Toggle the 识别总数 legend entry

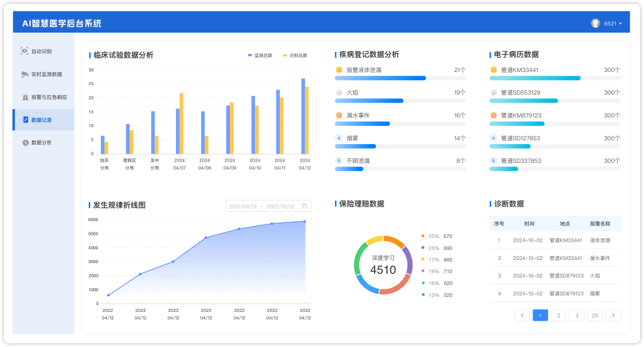pyautogui.click(x=295, y=56)
